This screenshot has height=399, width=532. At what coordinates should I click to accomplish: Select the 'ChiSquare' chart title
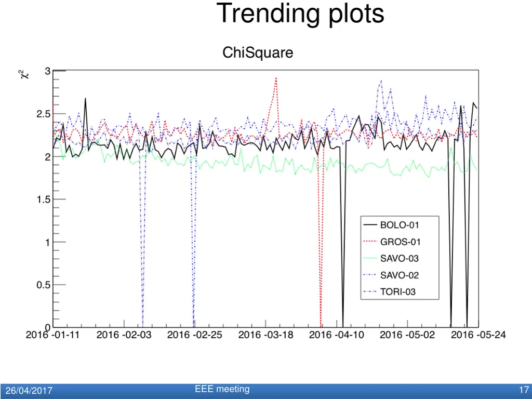tap(258, 52)
